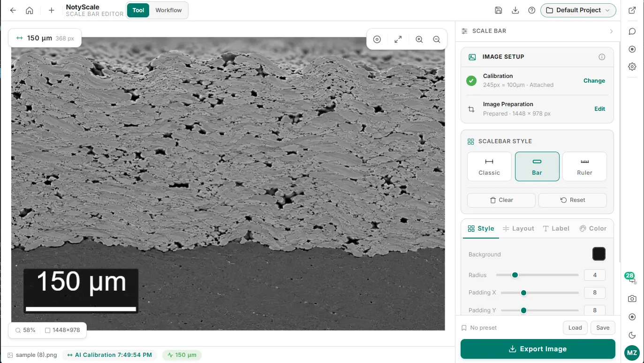Screen dimensions: 644x363
Task: Switch to the Layout tab
Action: [518, 229]
